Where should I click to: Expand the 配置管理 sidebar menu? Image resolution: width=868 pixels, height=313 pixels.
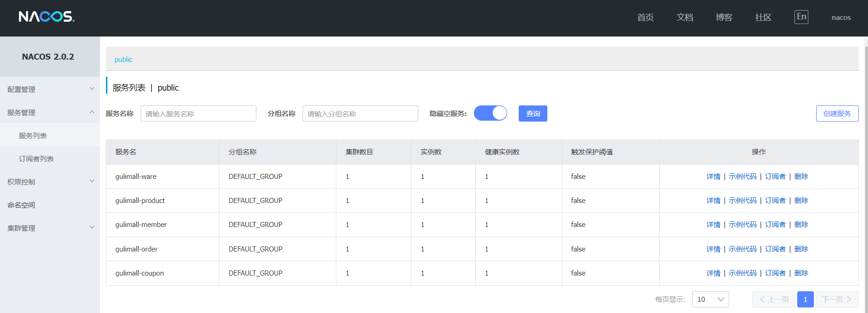(x=50, y=89)
